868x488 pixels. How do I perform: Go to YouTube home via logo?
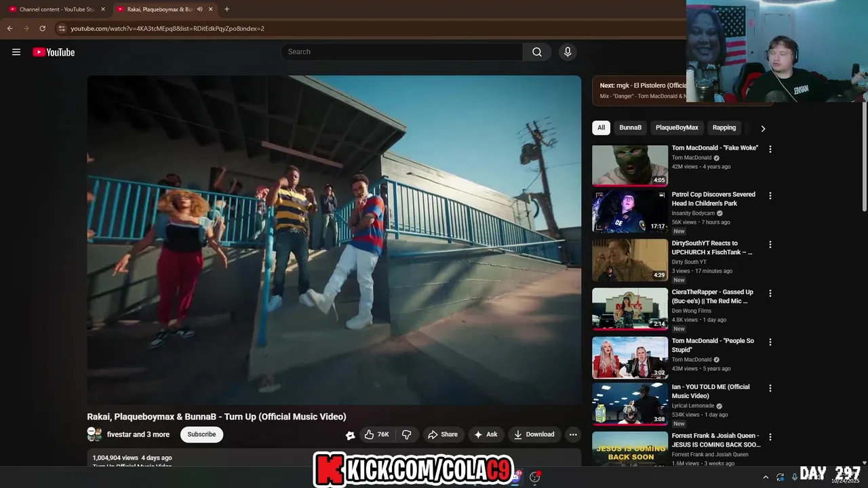point(54,52)
